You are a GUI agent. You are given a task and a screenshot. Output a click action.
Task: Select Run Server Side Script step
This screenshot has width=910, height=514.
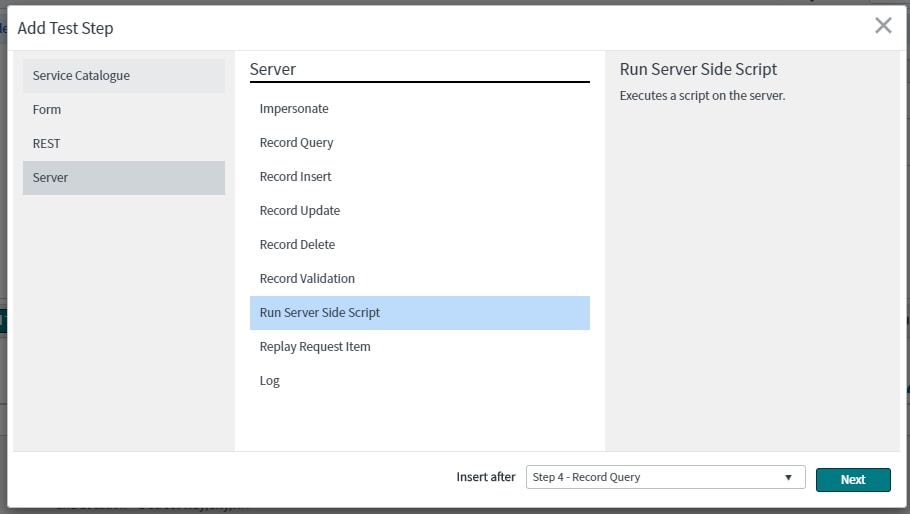click(420, 313)
